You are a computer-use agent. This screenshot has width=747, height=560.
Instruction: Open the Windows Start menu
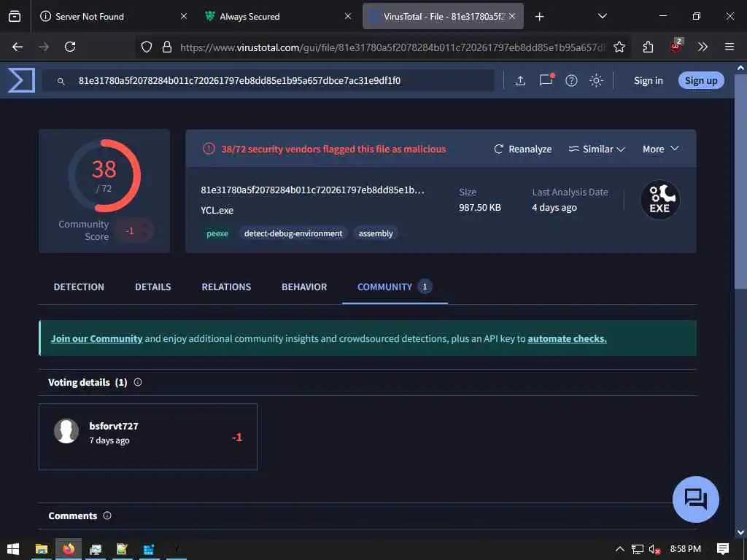(x=13, y=550)
